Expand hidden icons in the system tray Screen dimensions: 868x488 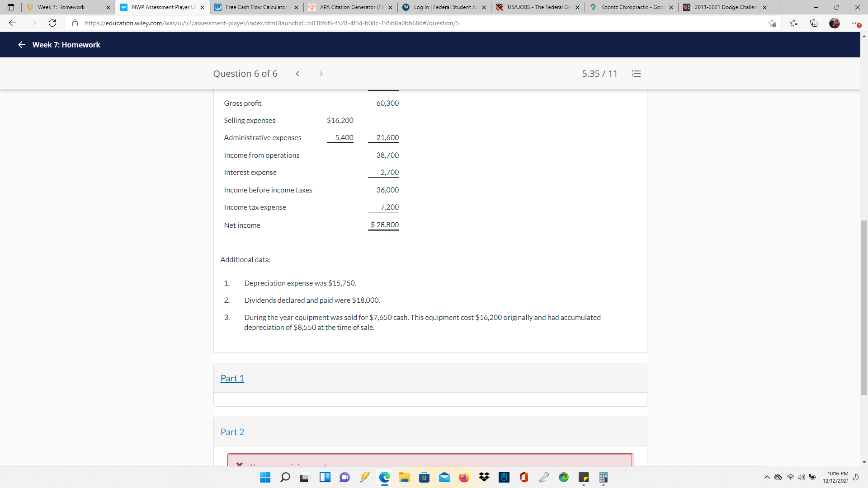tap(767, 477)
